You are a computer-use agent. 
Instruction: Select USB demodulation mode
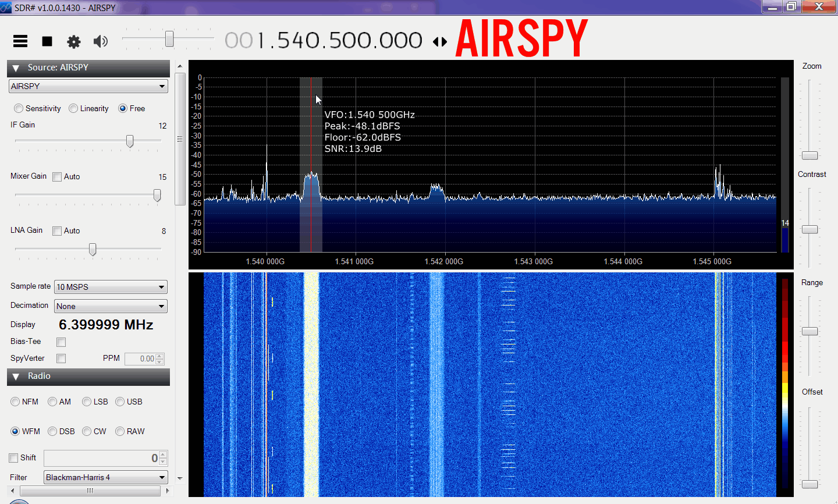pyautogui.click(x=120, y=402)
